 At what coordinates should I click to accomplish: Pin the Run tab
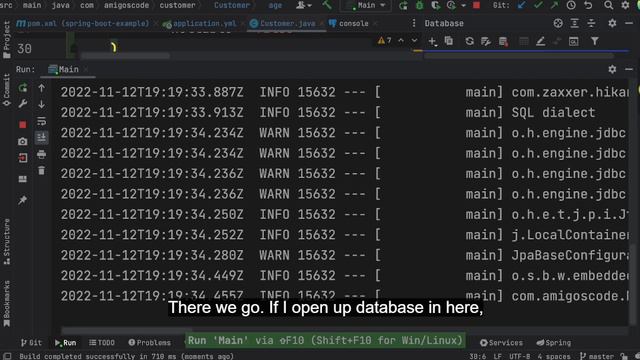(23, 200)
